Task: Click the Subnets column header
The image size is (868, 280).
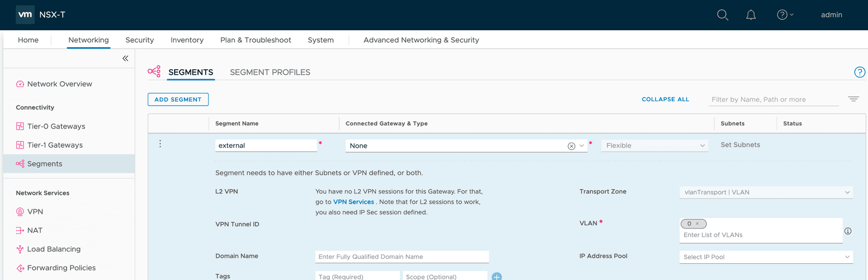Action: [x=732, y=123]
